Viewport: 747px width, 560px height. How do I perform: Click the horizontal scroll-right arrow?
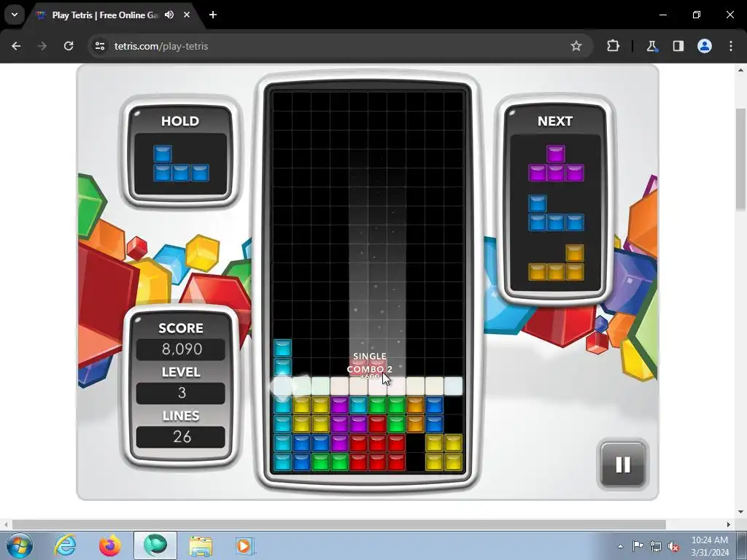729,524
